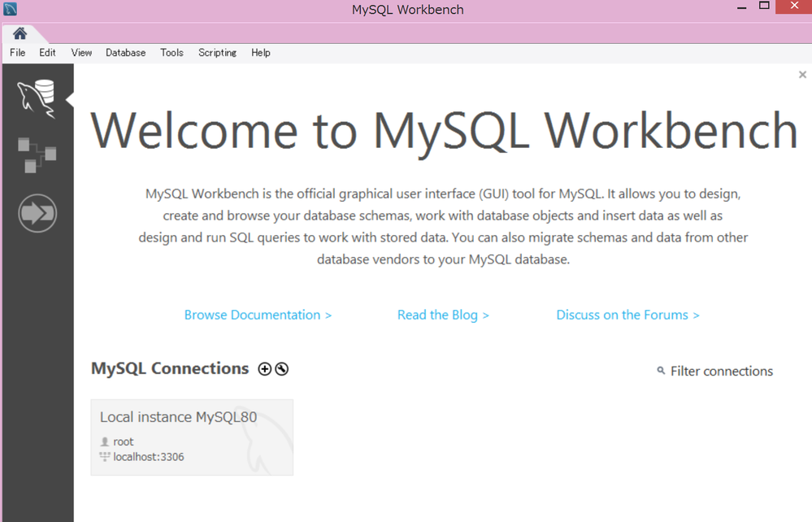Visit the Discuss on the Forums link
812x522 pixels.
tap(627, 315)
